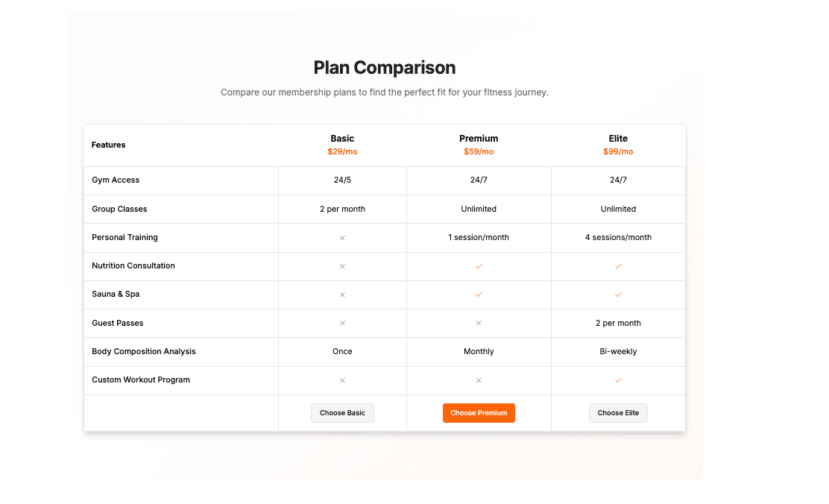Click the Premium Sauna & Spa checkmark
Image resolution: width=829 pixels, height=504 pixels.
[479, 294]
